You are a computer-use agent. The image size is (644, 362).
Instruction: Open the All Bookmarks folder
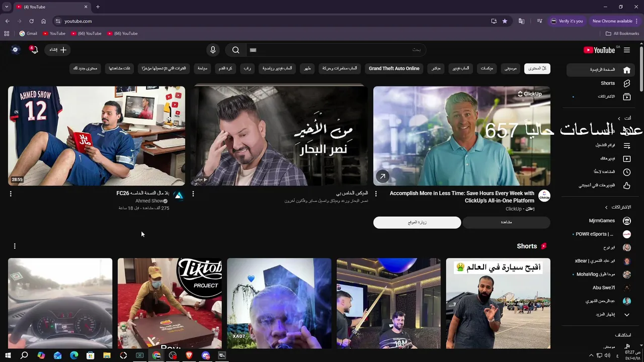point(622,33)
